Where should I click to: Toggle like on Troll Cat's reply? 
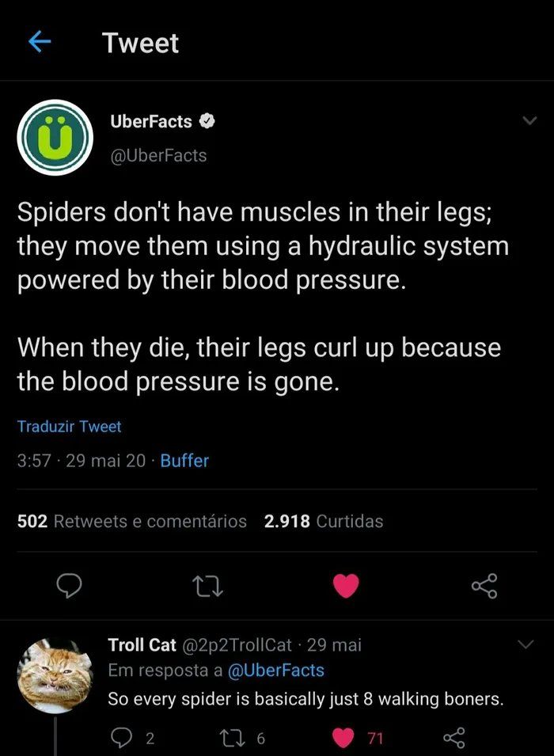tap(343, 739)
